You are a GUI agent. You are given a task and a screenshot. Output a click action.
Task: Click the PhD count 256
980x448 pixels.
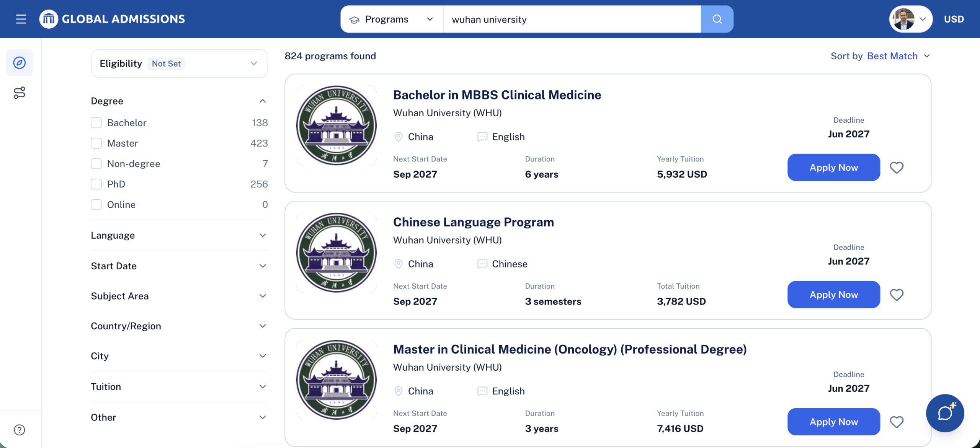tap(259, 184)
